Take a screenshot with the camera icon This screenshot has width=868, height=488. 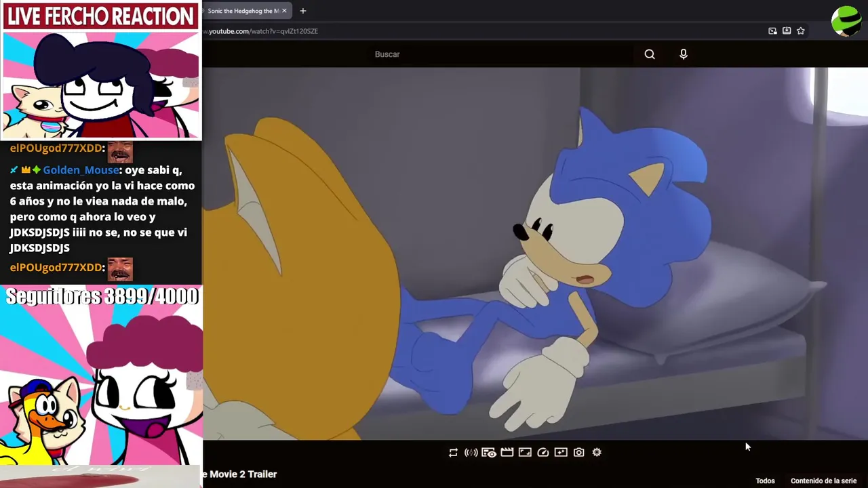(x=579, y=453)
